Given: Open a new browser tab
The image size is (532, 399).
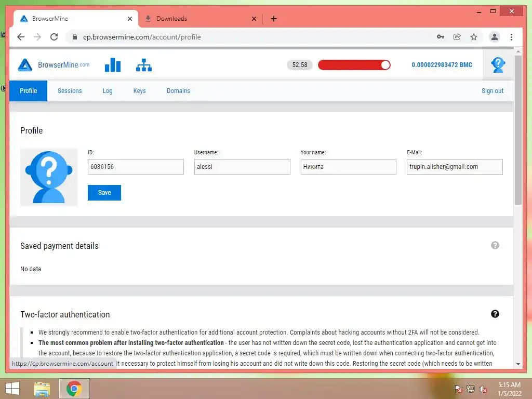Looking at the screenshot, I should coord(273,19).
